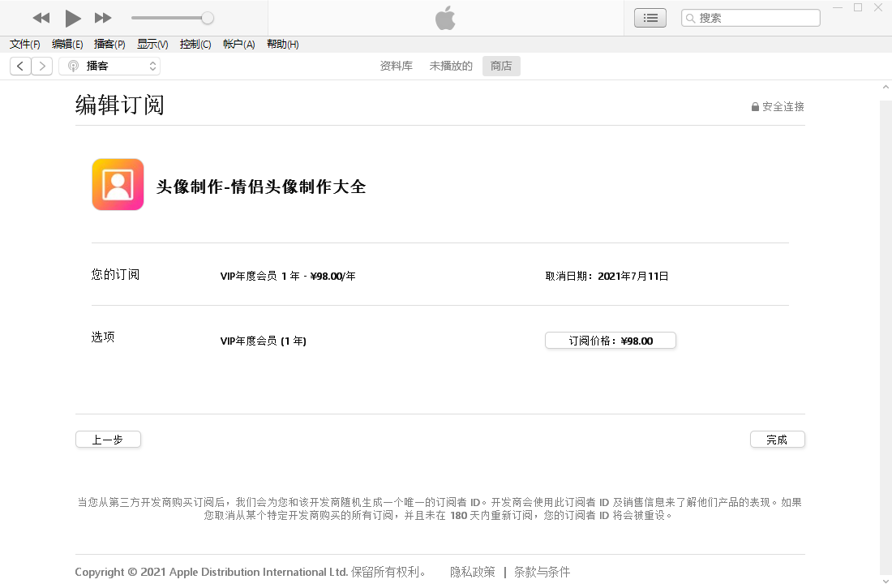Click the 订阅价格: ¥98.00 button
892x588 pixels.
tap(611, 341)
